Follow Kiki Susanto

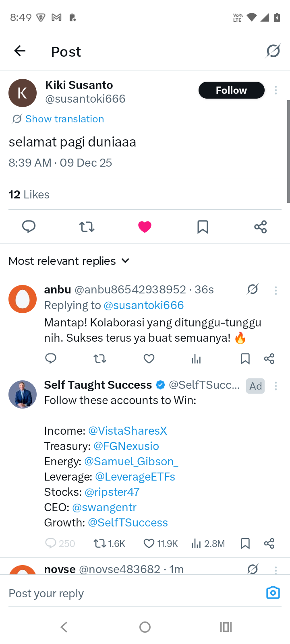pyautogui.click(x=231, y=90)
